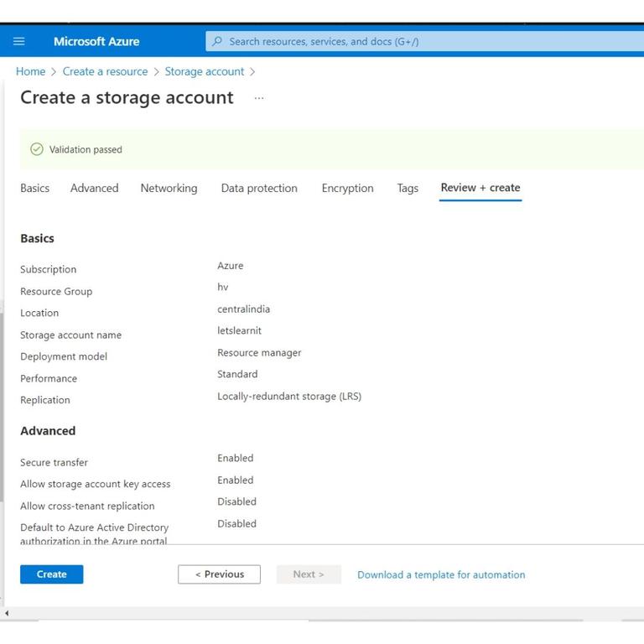This screenshot has width=644, height=644.
Task: Open the Storage account breadcrumb link
Action: coord(205,71)
